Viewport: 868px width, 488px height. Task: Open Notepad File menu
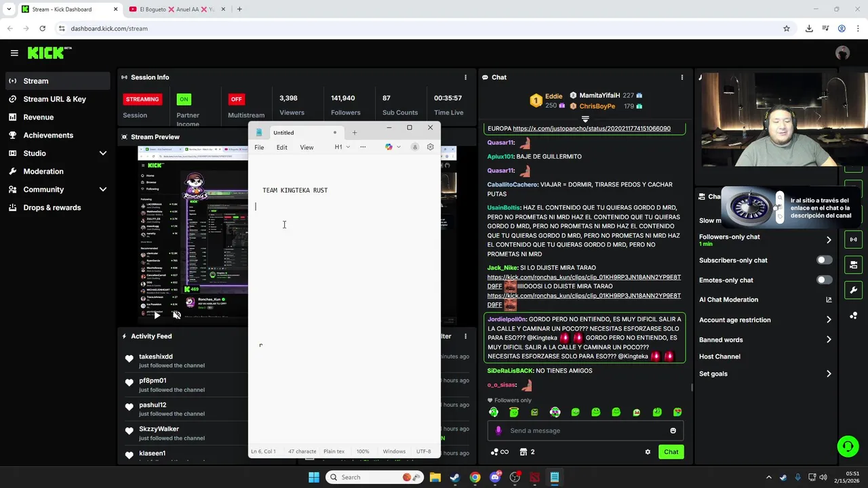pos(259,147)
